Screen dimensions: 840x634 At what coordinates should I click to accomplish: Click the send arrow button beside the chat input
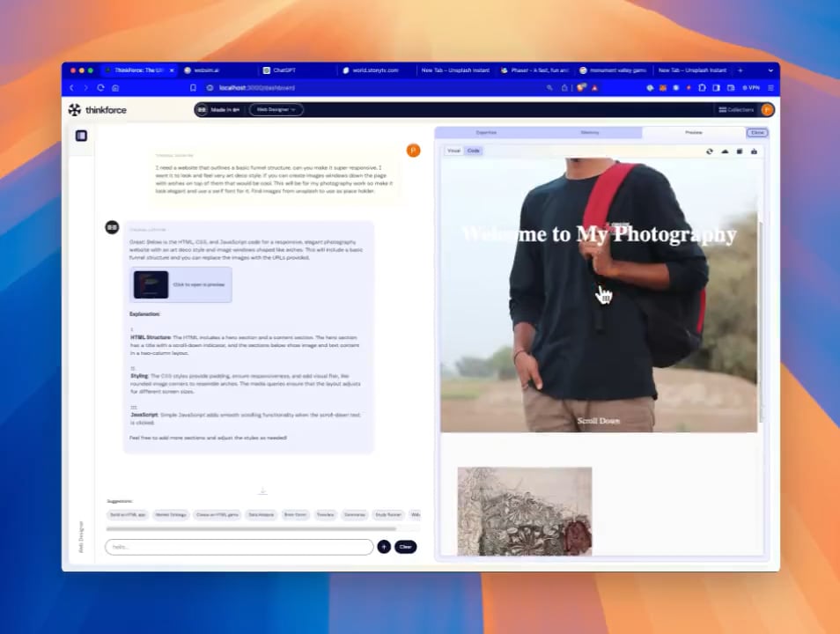click(384, 547)
